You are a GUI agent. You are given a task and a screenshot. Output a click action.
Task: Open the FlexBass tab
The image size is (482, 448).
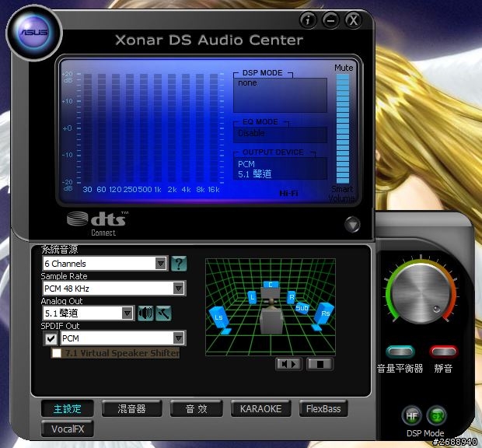[x=323, y=409]
